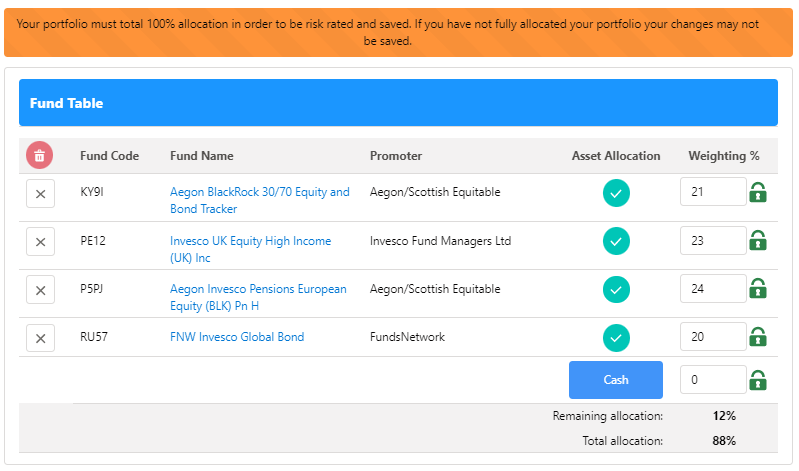This screenshot has height=471, width=799.
Task: Toggle lock on Aegon BlackRock weighting
Action: 758,192
